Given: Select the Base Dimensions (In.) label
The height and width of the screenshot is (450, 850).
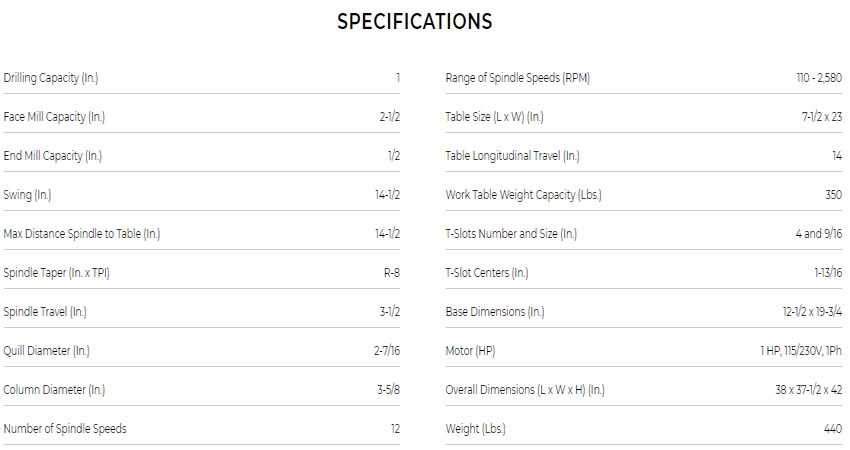Looking at the screenshot, I should coord(495,312).
